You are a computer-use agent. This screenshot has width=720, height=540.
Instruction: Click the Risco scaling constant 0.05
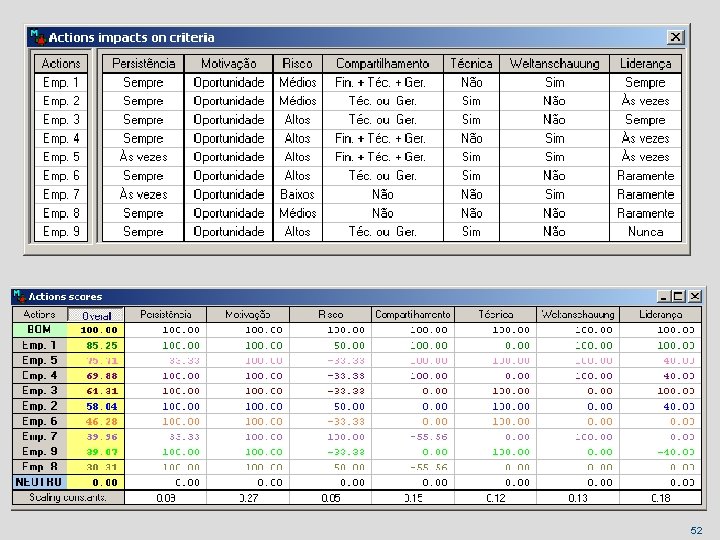[330, 498]
